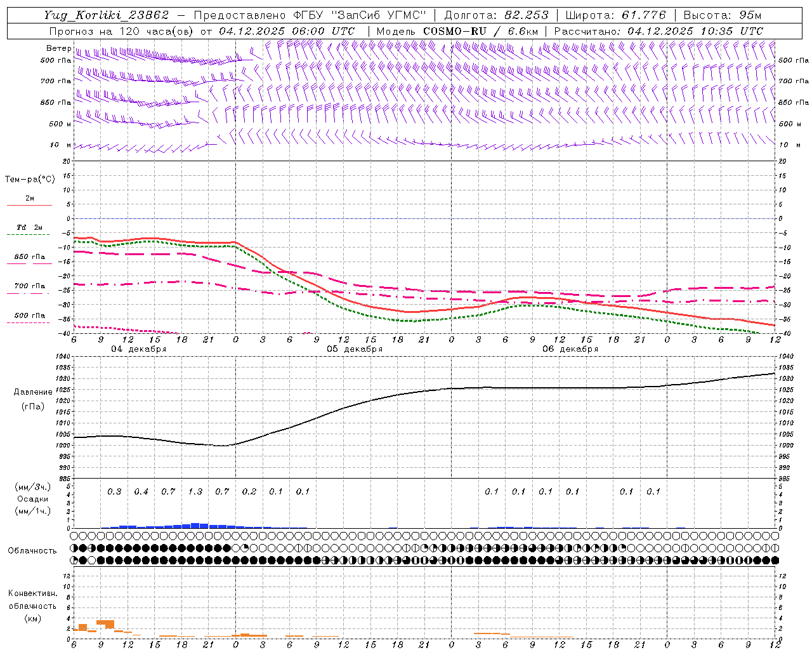
Task: Click the 10 м wind level label on left
Action: pyautogui.click(x=60, y=145)
